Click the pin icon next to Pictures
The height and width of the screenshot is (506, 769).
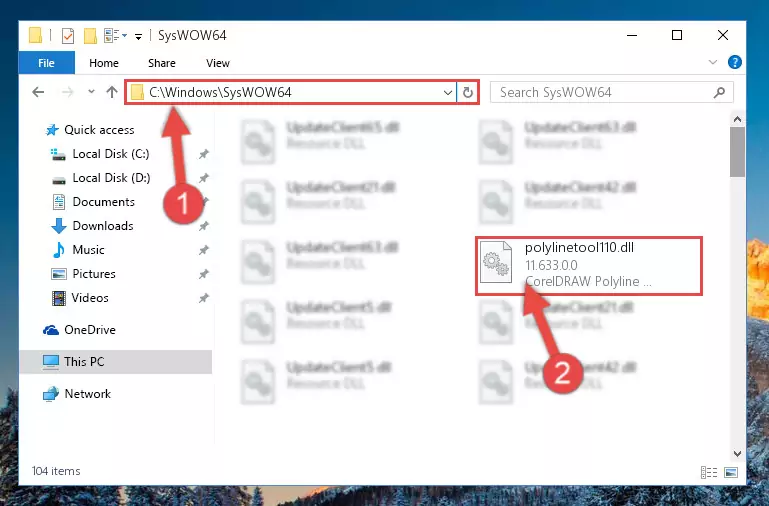tap(204, 275)
